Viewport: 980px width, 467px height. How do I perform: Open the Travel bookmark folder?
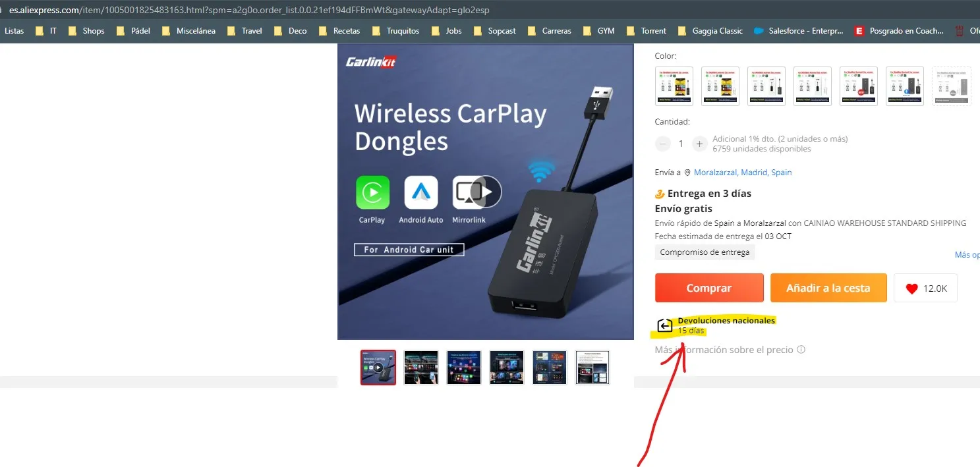244,31
